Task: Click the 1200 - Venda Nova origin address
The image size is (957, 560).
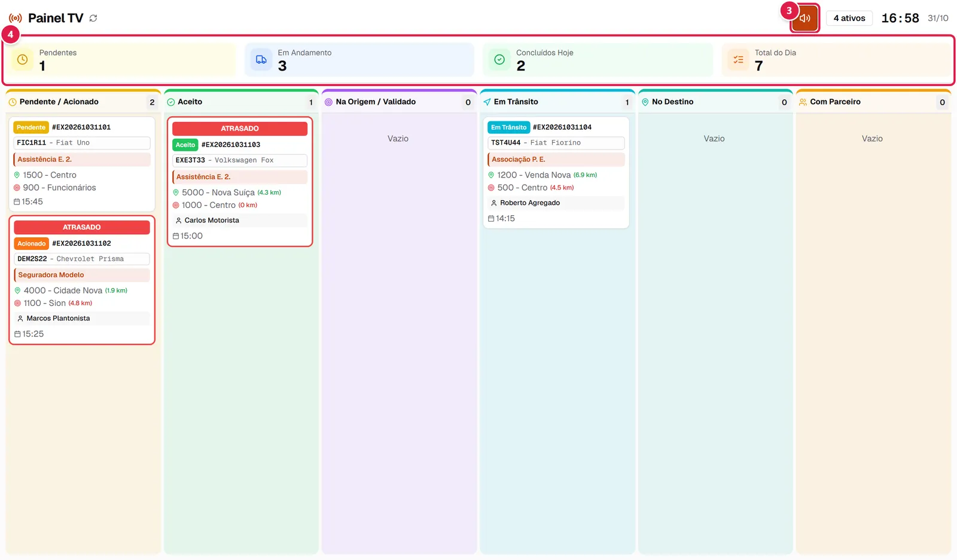Action: click(x=534, y=175)
